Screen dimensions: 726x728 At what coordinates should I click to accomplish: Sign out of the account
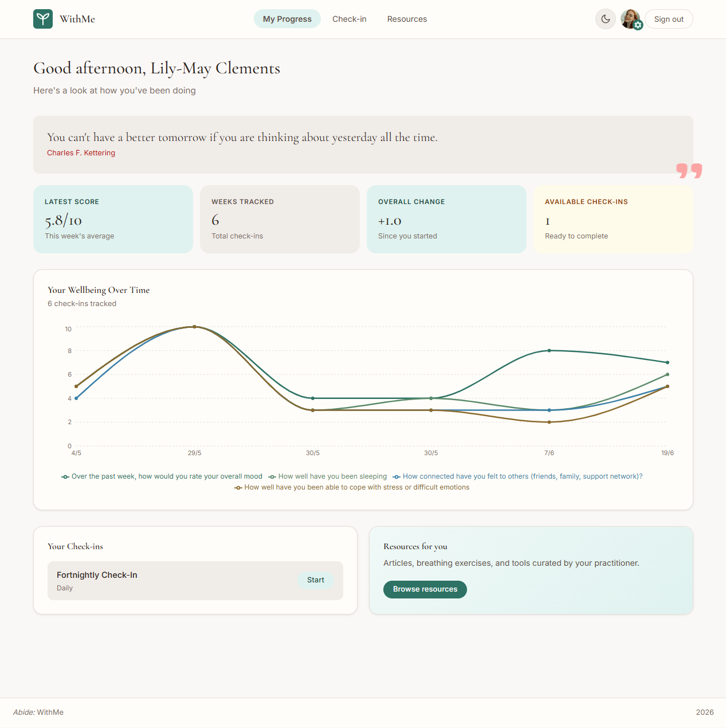click(669, 19)
